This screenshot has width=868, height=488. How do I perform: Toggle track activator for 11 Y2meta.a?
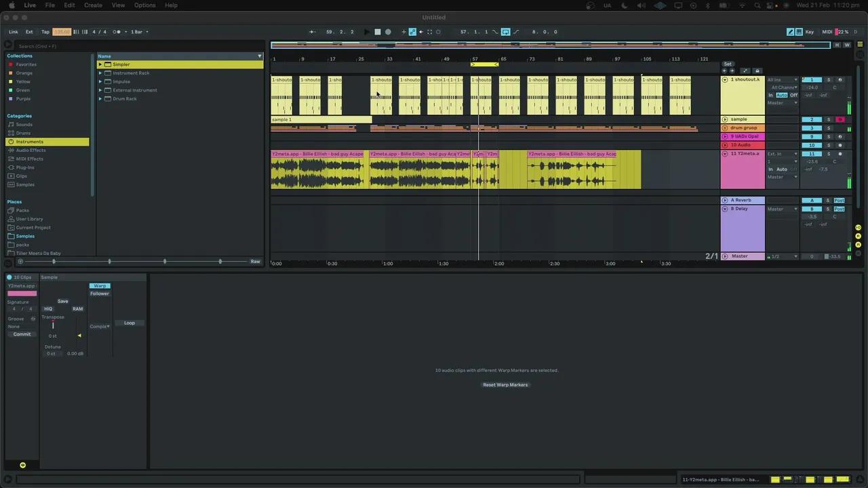[x=812, y=154]
